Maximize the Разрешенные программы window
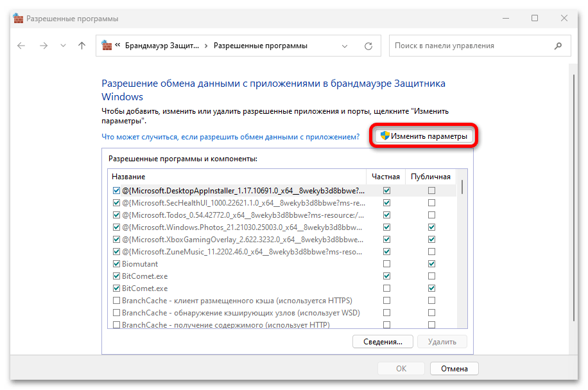Image resolution: width=588 pixels, height=390 pixels. click(535, 18)
